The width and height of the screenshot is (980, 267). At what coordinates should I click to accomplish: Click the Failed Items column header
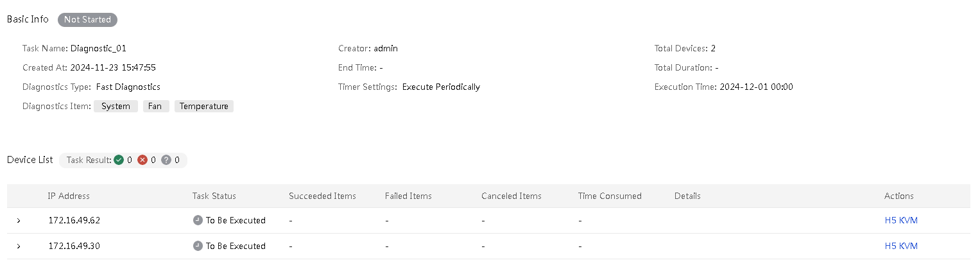coord(408,196)
